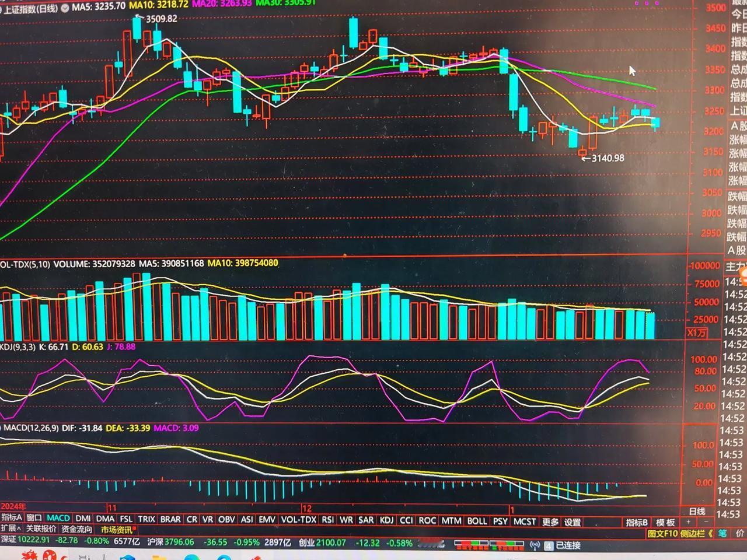Image resolution: width=747 pixels, height=560 pixels.
Task: Select the MCST indicator tab
Action: (525, 521)
